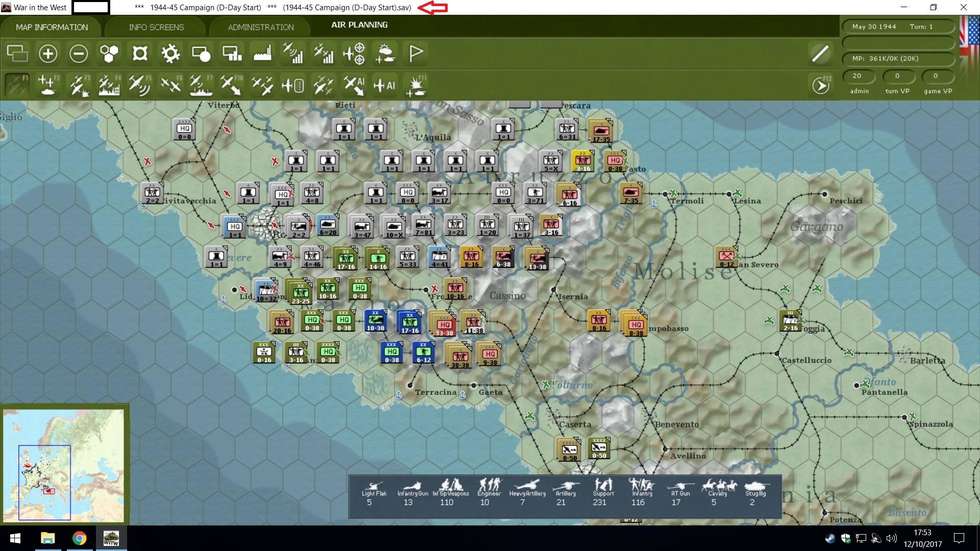Screen dimensions: 980x551
Task: Open the Map Information tab
Action: (52, 27)
